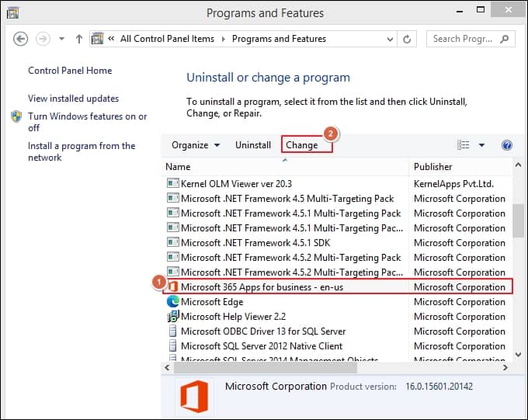Image resolution: width=528 pixels, height=420 pixels.
Task: Click the window system menu icon in title bar
Action: (12, 12)
